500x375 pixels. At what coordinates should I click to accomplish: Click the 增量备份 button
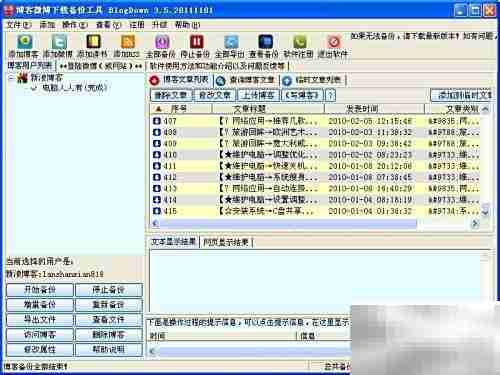40,305
